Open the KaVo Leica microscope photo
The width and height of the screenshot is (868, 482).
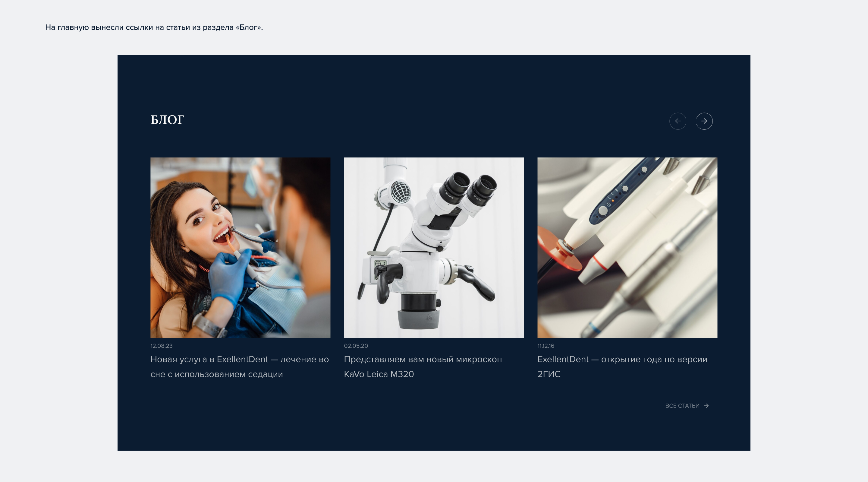[x=434, y=248]
